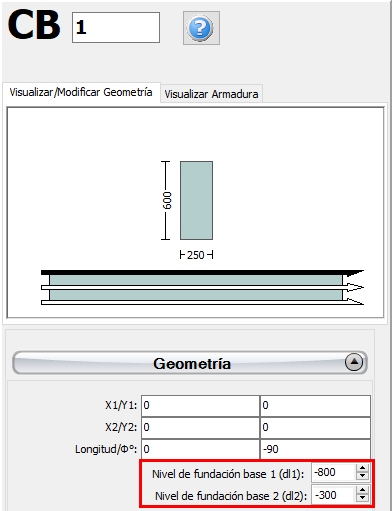Click the X1 coordinate field
392x511 pixels.
pos(200,406)
